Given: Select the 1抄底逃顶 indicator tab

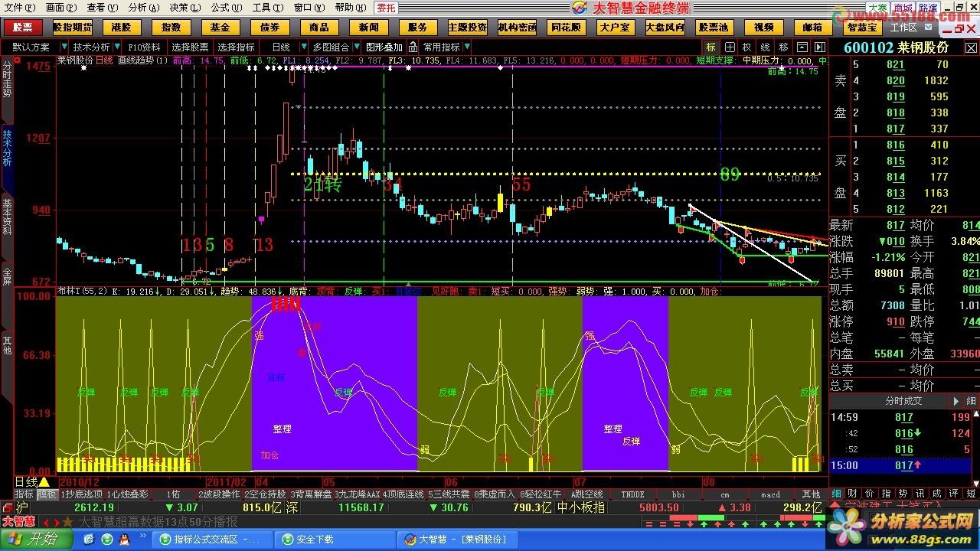Looking at the screenshot, I should pos(81,494).
